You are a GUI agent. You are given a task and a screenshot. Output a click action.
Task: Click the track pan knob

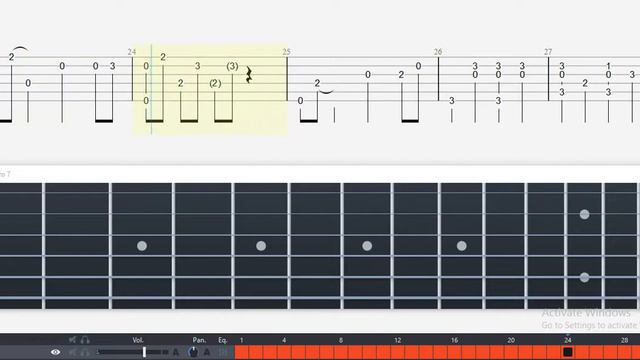[x=193, y=352]
